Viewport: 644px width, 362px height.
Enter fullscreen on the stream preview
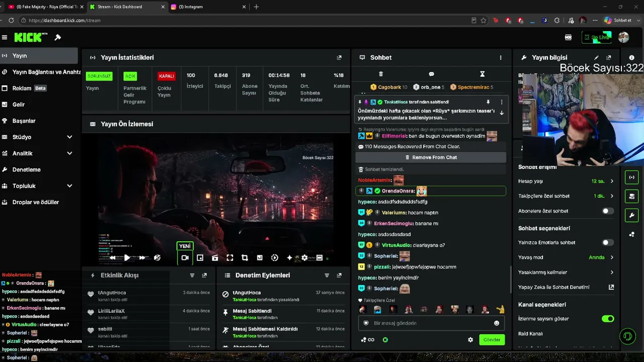pyautogui.click(x=230, y=257)
